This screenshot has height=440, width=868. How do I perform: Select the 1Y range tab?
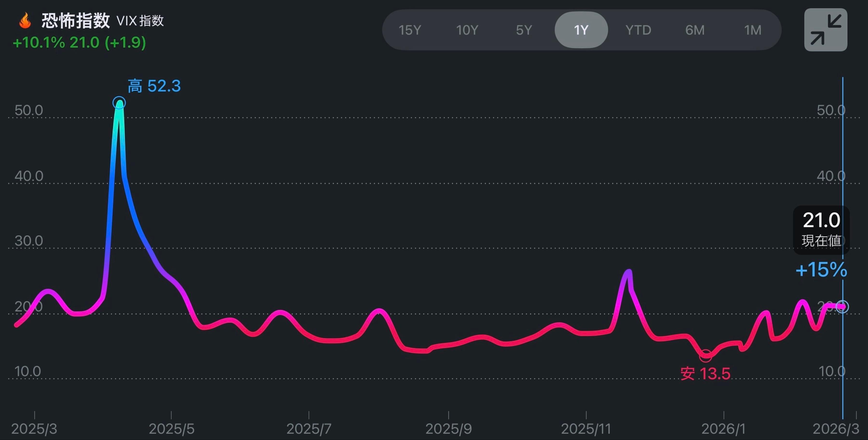(x=581, y=30)
